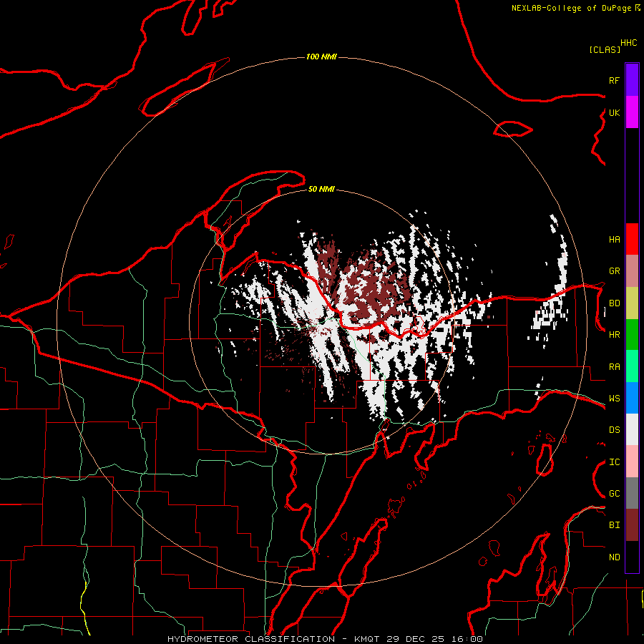This screenshot has width=644, height=644.
Task: Click the purple RF color swatch
Action: tap(632, 79)
